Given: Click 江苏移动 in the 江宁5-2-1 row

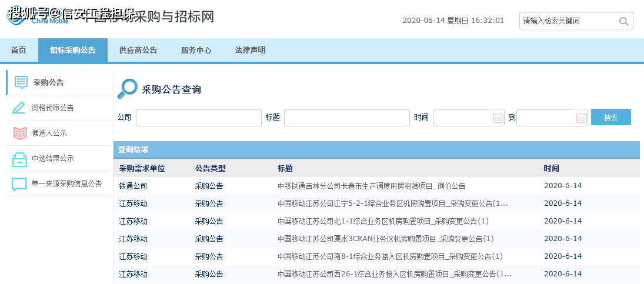Looking at the screenshot, I should [x=133, y=203].
